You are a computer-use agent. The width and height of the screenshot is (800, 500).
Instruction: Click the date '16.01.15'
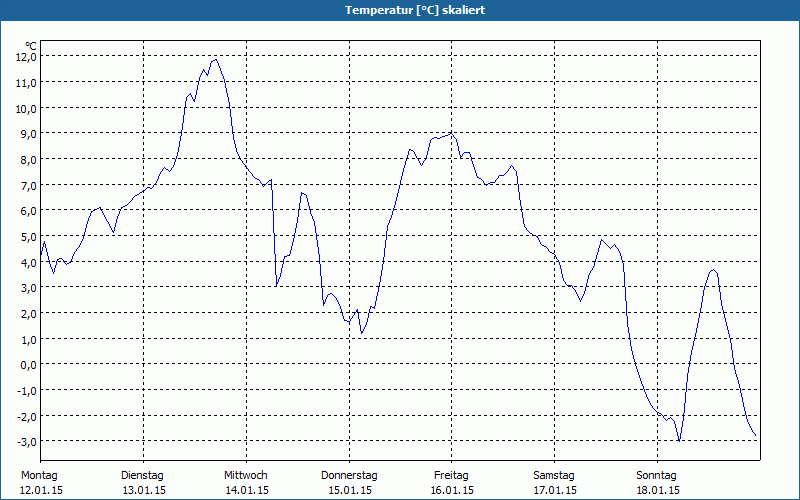[452, 490]
